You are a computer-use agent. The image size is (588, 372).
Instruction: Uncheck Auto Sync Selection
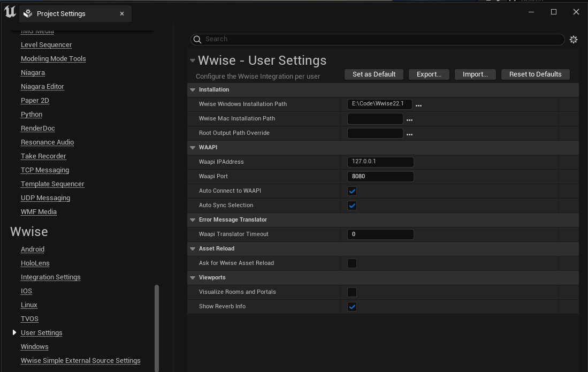pos(352,206)
